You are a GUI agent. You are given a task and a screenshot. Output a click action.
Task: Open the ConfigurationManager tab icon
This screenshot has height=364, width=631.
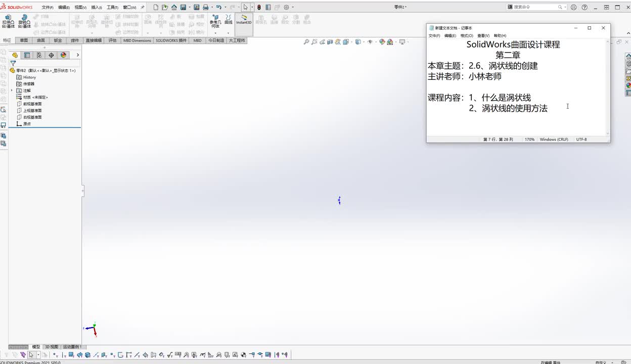pos(39,55)
